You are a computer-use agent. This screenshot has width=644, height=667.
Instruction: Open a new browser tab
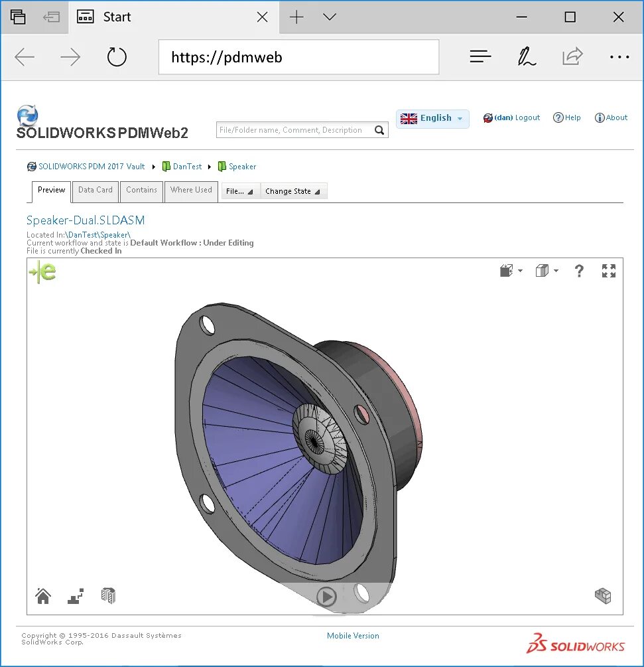coord(296,17)
